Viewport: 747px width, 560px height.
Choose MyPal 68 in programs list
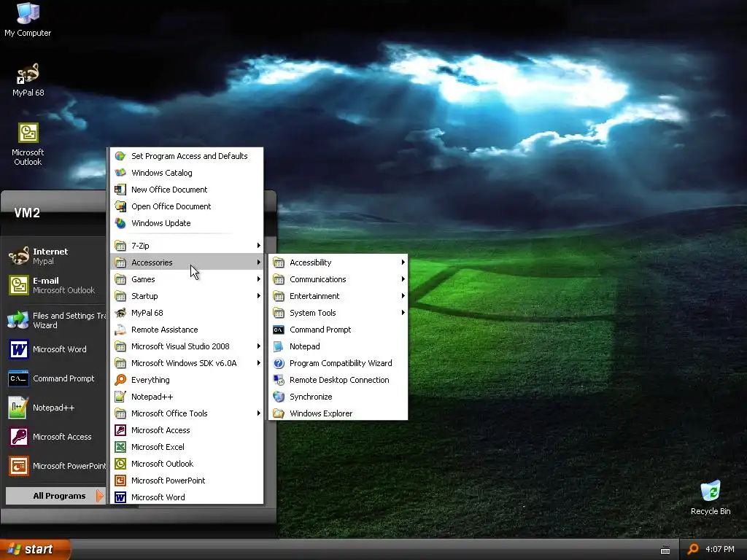tap(187, 312)
